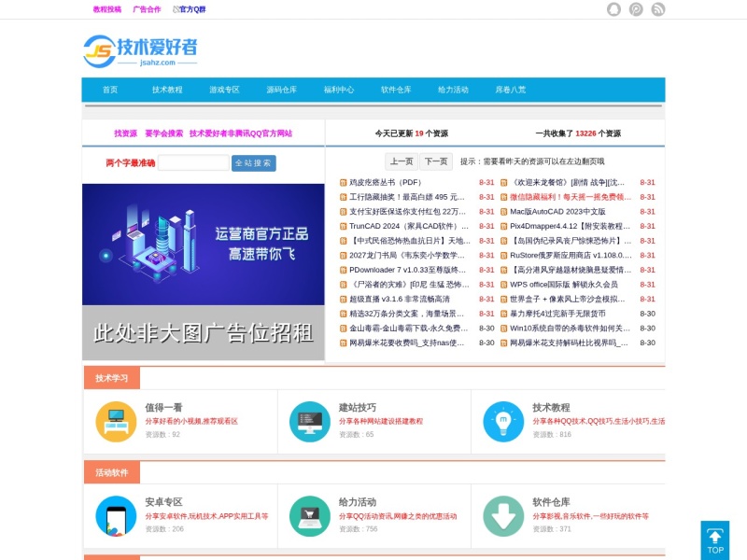The image size is (747, 560).
Task: Open the 微信隐藏福利 red article link
Action: pyautogui.click(x=571, y=197)
